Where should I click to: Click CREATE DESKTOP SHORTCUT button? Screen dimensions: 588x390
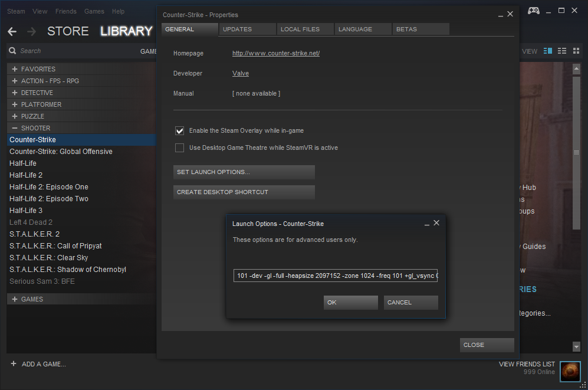click(x=244, y=192)
